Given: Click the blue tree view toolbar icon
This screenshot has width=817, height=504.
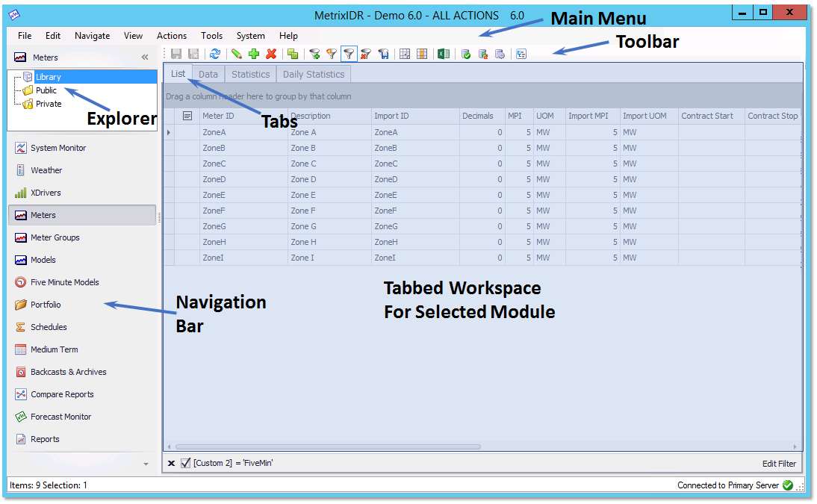Looking at the screenshot, I should (x=521, y=54).
